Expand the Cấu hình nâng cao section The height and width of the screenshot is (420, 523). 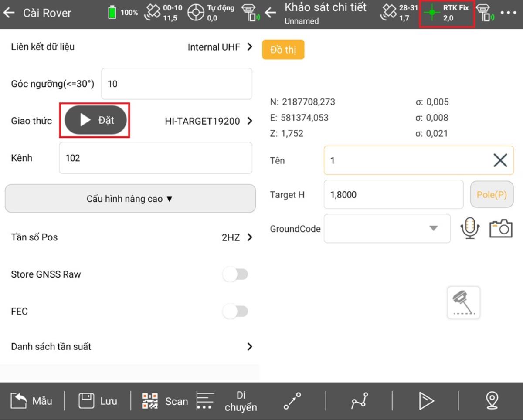coord(130,199)
